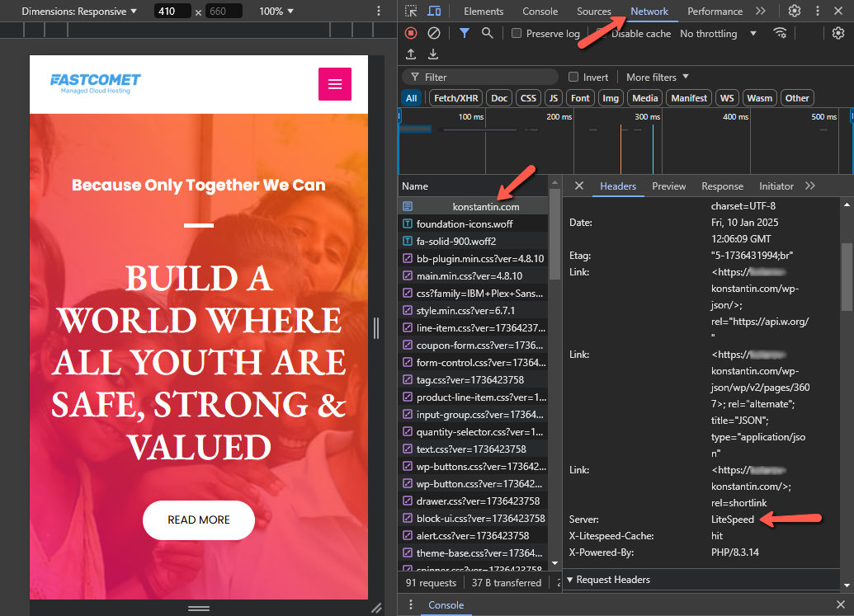Open the network request search icon
Screen dimensions: 854x616
[488, 33]
